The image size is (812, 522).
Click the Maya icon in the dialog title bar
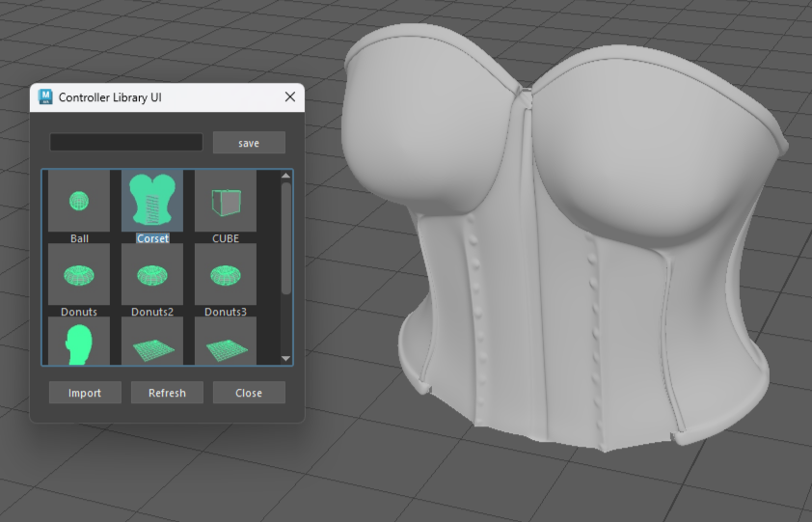tap(45, 96)
